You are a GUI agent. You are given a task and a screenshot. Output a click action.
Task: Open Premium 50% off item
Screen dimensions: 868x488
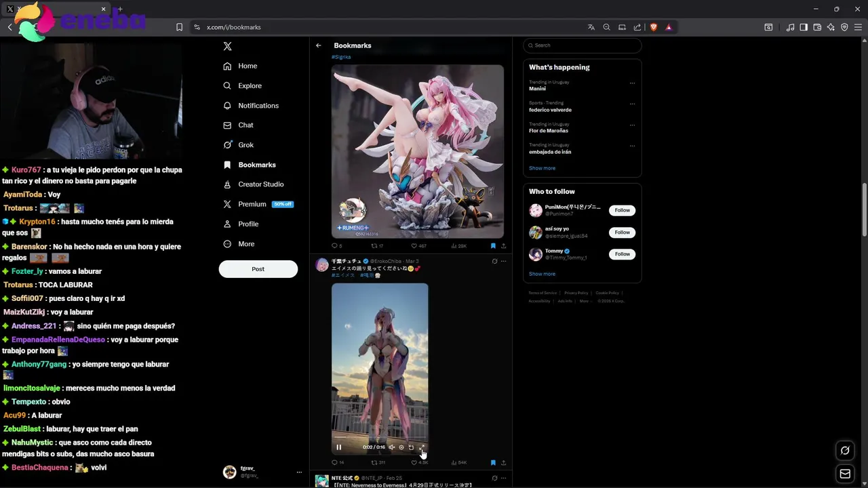pyautogui.click(x=258, y=204)
